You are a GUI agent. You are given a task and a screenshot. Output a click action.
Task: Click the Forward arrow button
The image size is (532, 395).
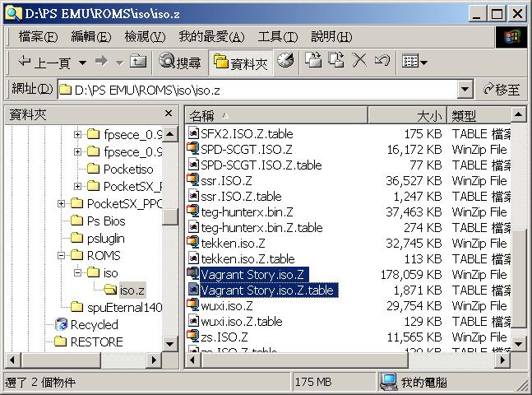(x=101, y=62)
